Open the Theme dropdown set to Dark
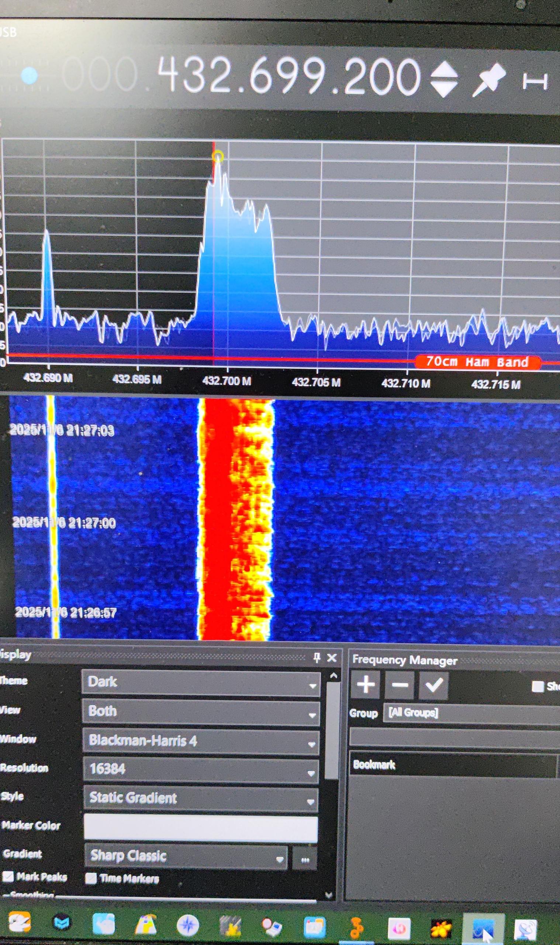560x945 pixels. [x=200, y=683]
